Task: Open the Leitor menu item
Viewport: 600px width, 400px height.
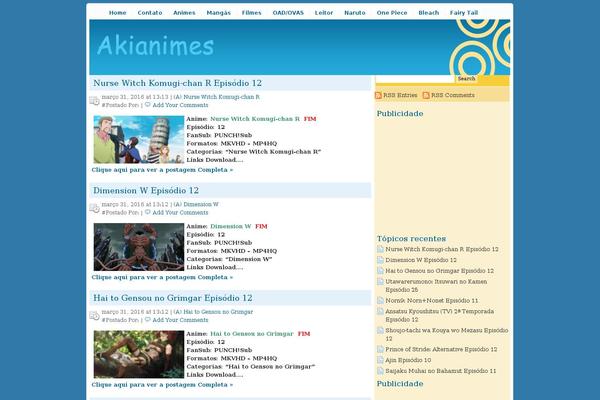Action: (x=324, y=13)
